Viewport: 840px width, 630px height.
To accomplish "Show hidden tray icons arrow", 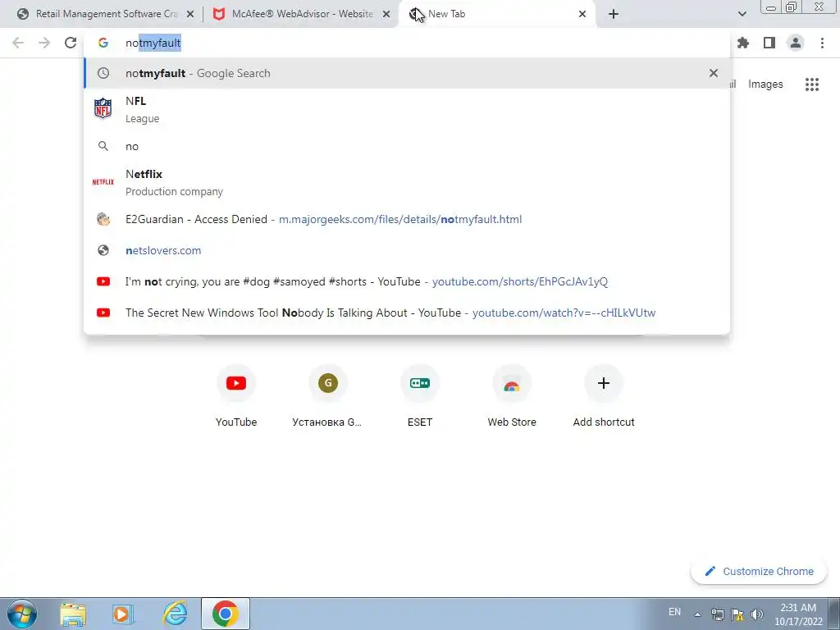I will (697, 614).
